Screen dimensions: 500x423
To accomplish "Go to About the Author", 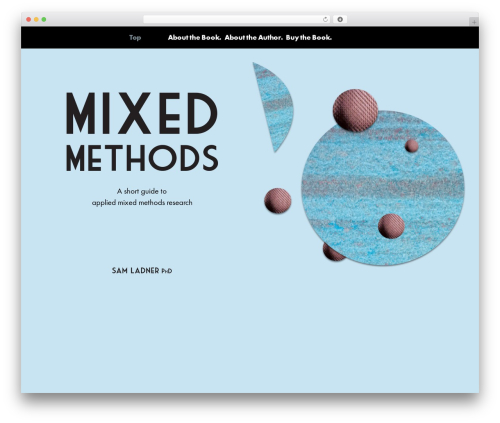I will (x=253, y=38).
